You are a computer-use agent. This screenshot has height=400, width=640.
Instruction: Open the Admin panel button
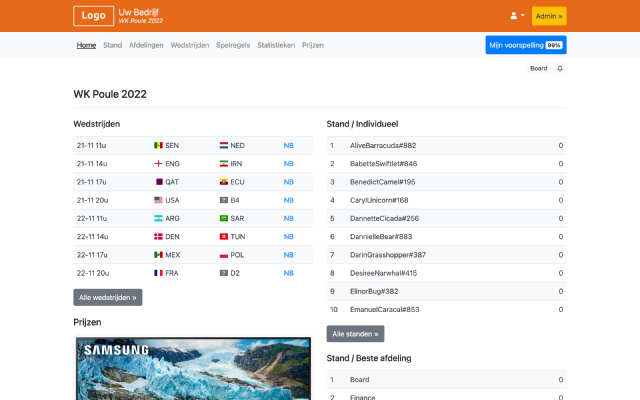tap(549, 16)
